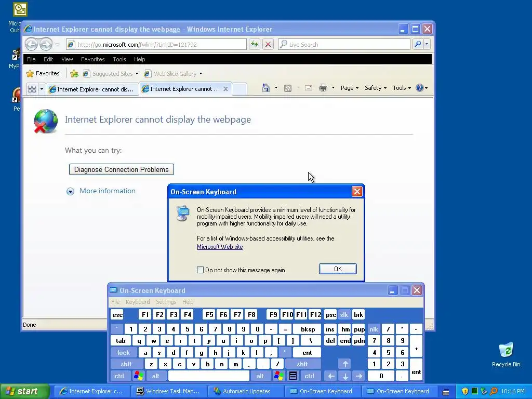The width and height of the screenshot is (532, 399).
Task: Toggle the lock (caps lock) key
Action: click(x=124, y=353)
